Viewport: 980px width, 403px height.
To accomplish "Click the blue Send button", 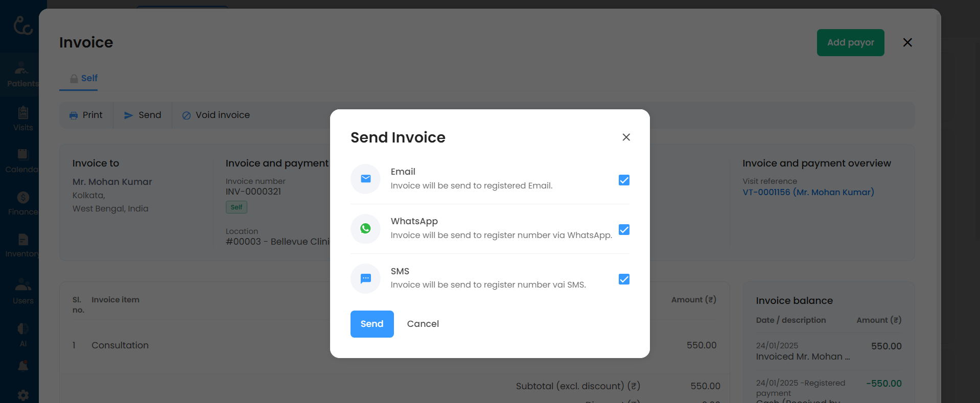I will point(371,324).
